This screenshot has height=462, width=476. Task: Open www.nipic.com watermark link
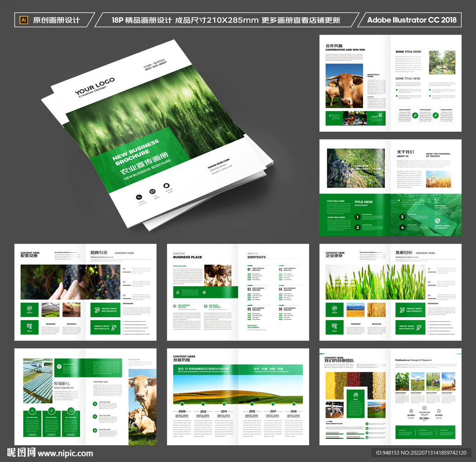65,453
